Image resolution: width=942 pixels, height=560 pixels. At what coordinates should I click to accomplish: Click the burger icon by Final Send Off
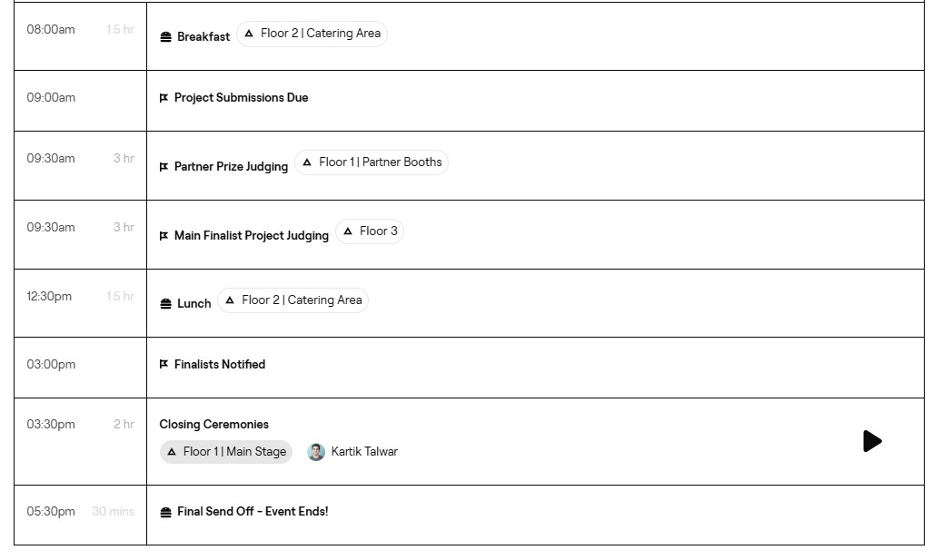165,513
